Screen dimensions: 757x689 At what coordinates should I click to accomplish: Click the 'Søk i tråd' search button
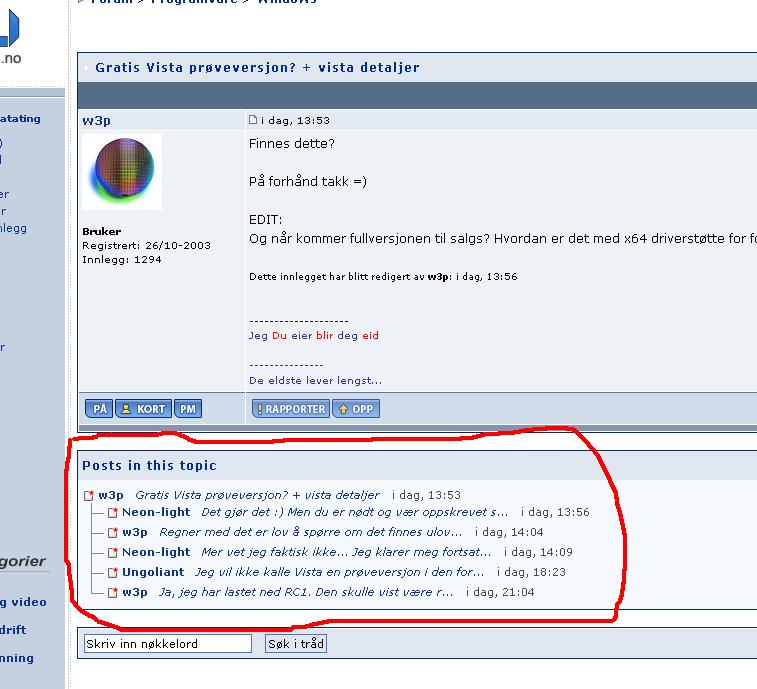coord(296,644)
